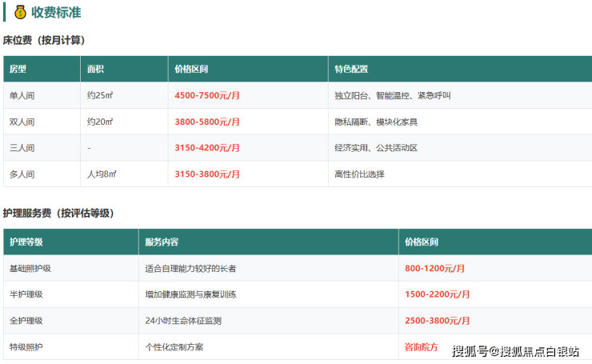Click the 房型 column header
The image size is (592, 364).
[18, 70]
